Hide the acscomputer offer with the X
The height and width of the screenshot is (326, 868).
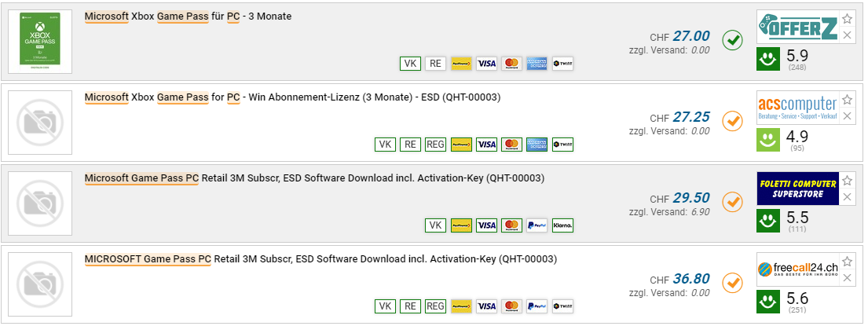847,116
